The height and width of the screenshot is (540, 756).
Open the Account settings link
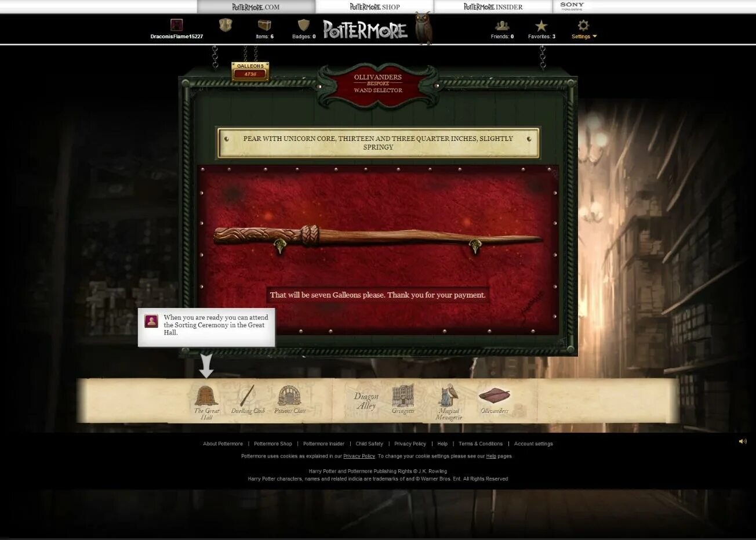click(x=533, y=444)
